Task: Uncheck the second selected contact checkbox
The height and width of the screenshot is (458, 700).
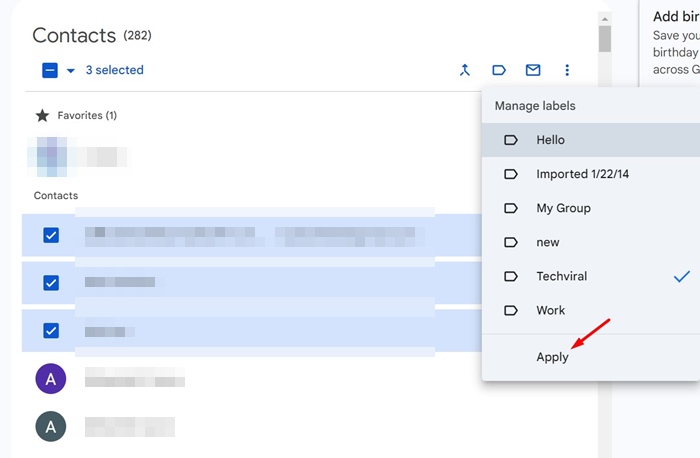Action: coord(51,283)
